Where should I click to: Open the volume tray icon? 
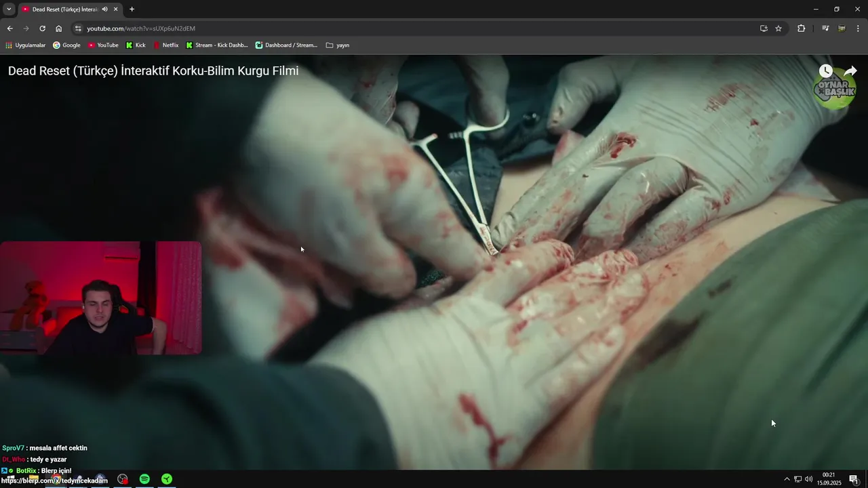click(x=808, y=479)
